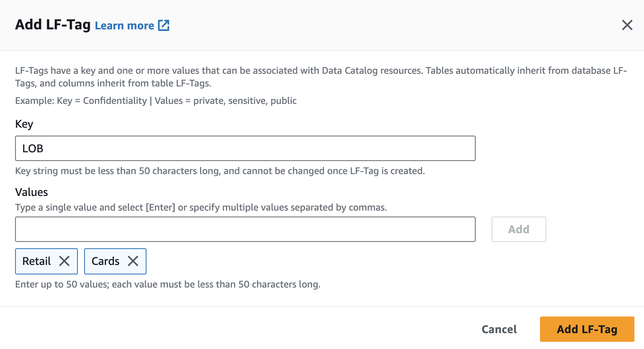Click the Key string length hint text
The width and height of the screenshot is (644, 349).
point(220,171)
